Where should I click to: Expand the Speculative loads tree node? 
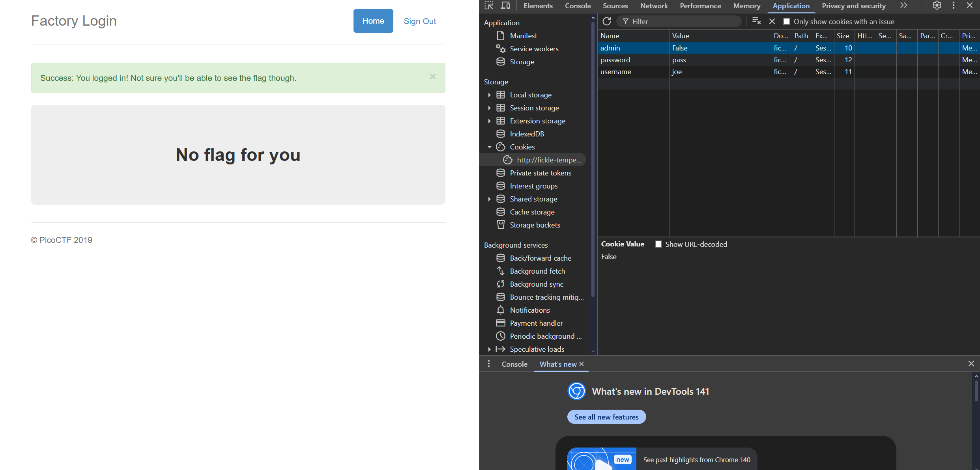[x=489, y=349]
